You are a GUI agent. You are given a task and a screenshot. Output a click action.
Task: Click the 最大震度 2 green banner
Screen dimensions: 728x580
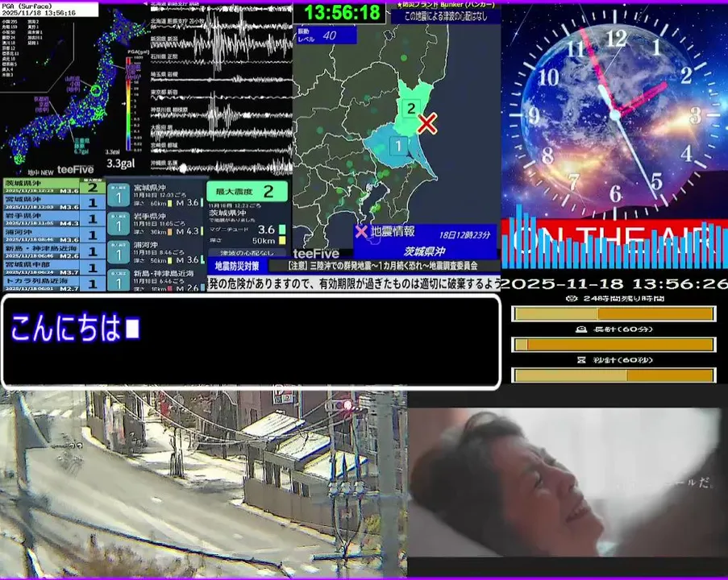[247, 191]
